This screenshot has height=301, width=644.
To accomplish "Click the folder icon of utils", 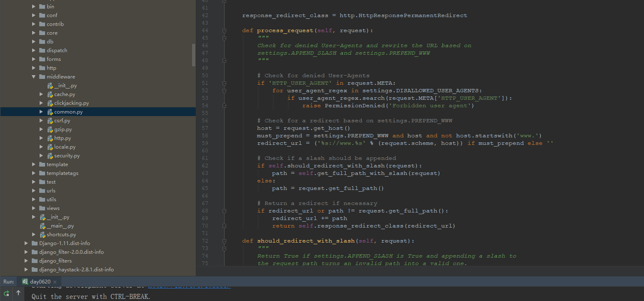I will point(42,200).
